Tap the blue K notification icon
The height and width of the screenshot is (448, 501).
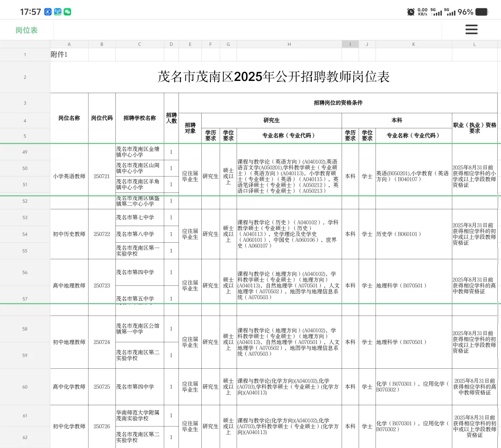(48, 12)
